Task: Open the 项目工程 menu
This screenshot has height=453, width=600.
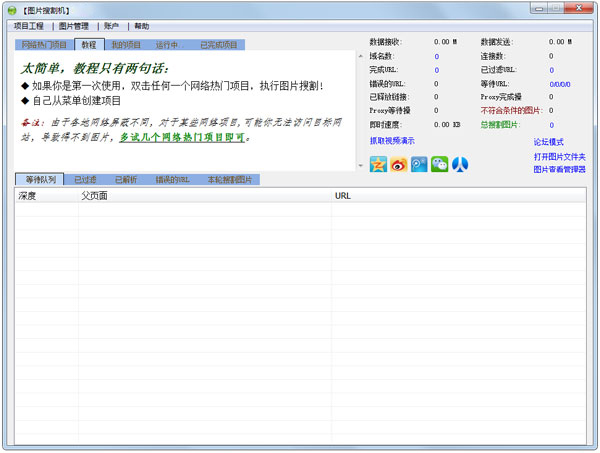Action: coord(29,26)
